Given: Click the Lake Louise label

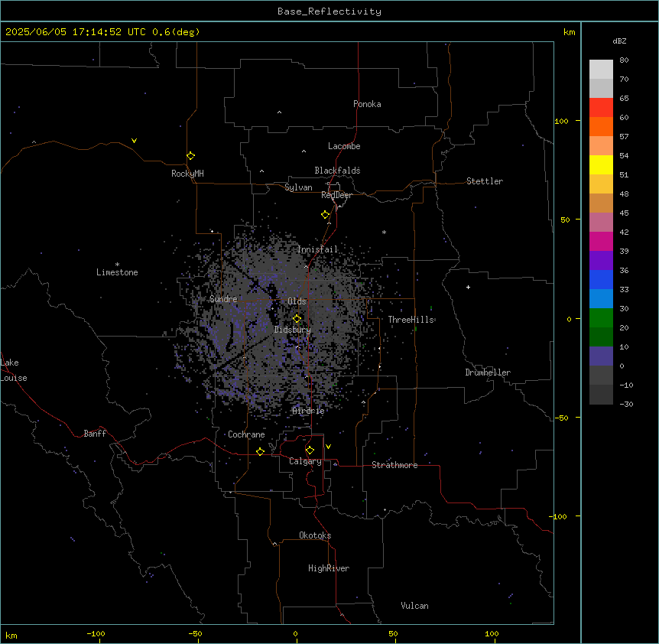Looking at the screenshot, I should pos(14,370).
